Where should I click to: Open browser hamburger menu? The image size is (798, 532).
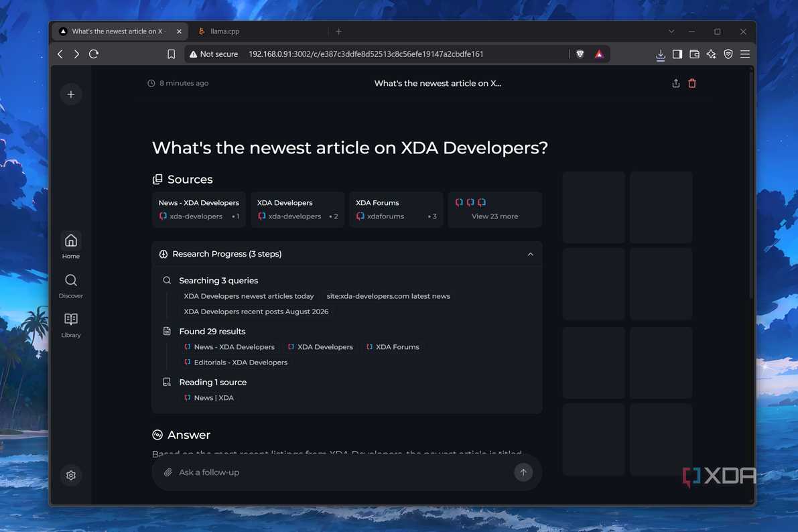[745, 54]
